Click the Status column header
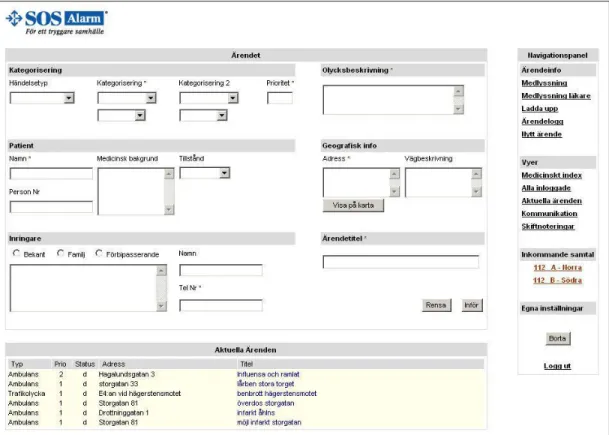The width and height of the screenshot is (609, 435). click(x=85, y=364)
